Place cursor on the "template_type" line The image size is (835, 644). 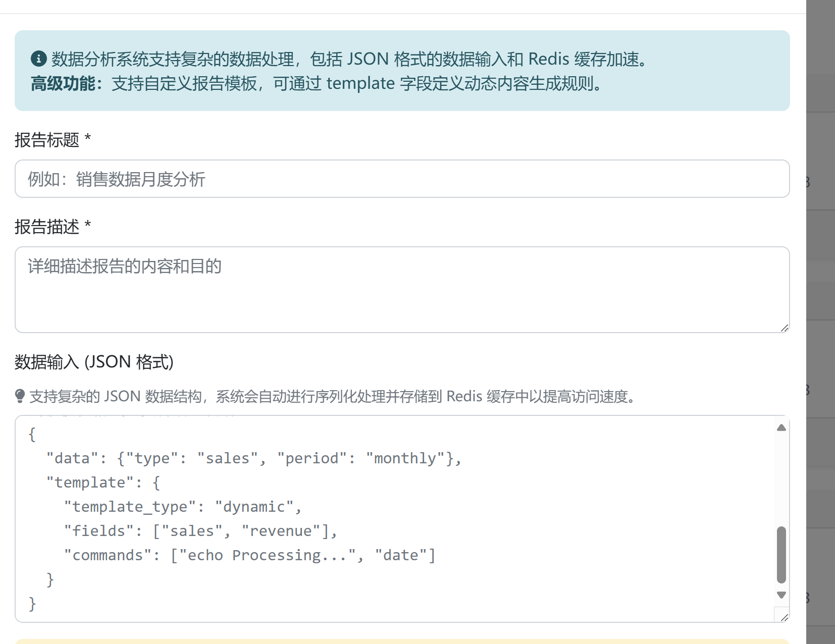[183, 507]
